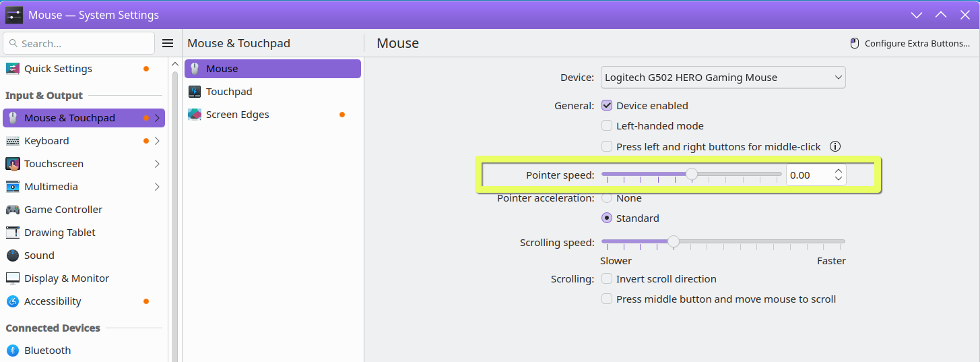Select None for pointer acceleration
This screenshot has height=362, width=980.
607,198
